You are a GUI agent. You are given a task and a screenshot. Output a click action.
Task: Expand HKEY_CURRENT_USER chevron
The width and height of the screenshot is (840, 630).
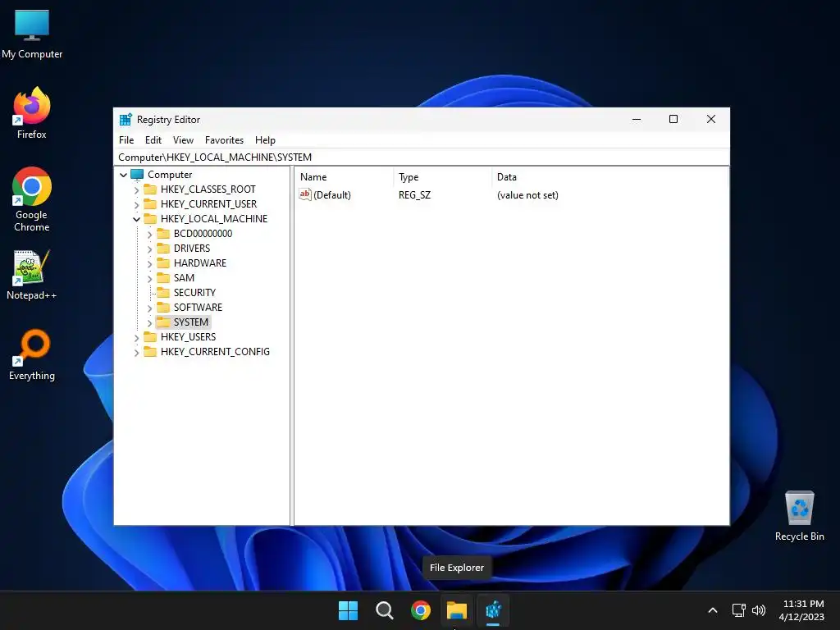(136, 204)
